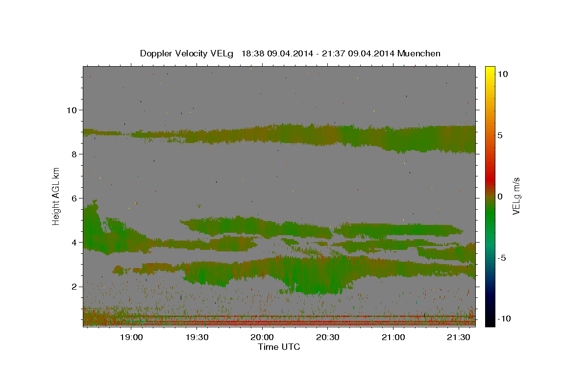Click the height label 4 on y-axis

[x=74, y=242]
